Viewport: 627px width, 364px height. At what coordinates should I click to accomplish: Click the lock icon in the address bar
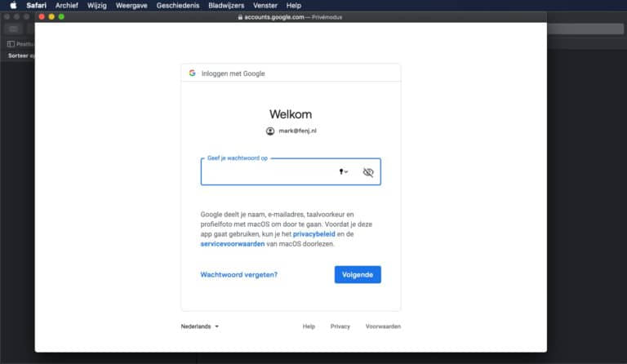coord(240,16)
